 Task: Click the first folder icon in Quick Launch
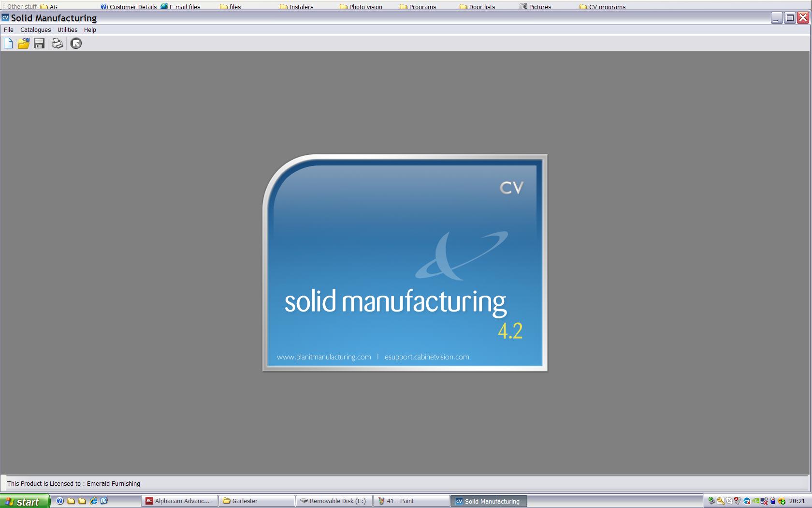(x=71, y=501)
